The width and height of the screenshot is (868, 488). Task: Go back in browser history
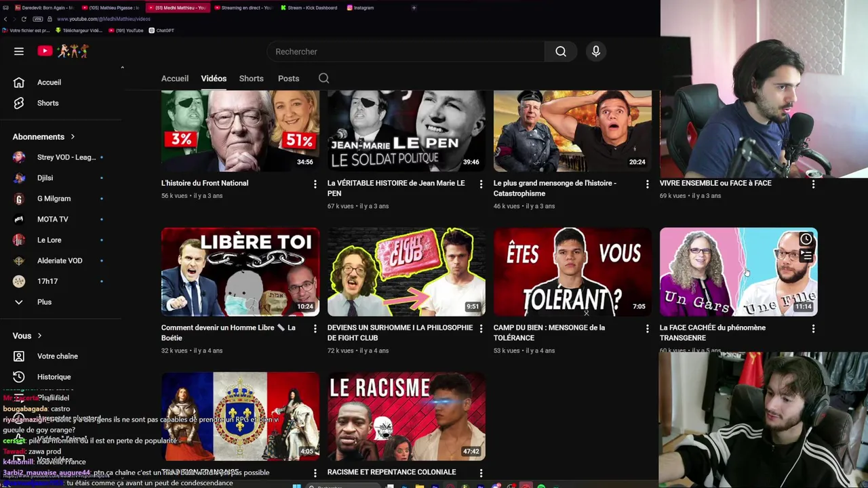point(5,19)
